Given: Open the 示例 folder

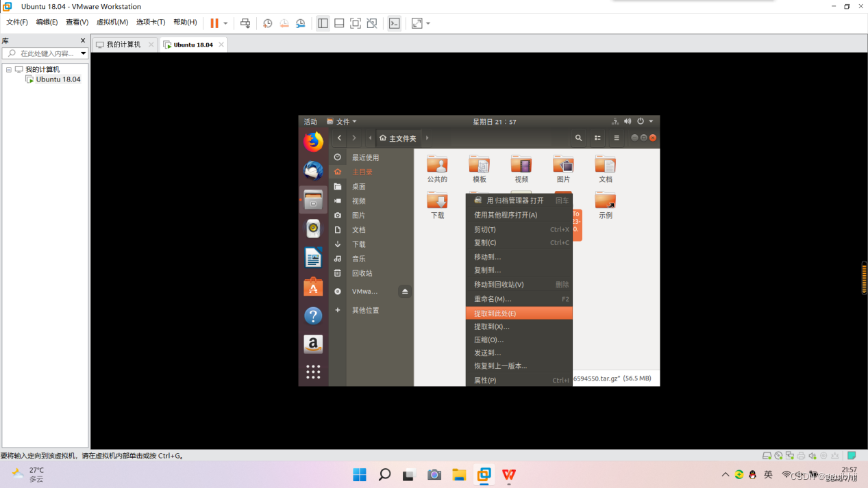Looking at the screenshot, I should click(x=606, y=206).
